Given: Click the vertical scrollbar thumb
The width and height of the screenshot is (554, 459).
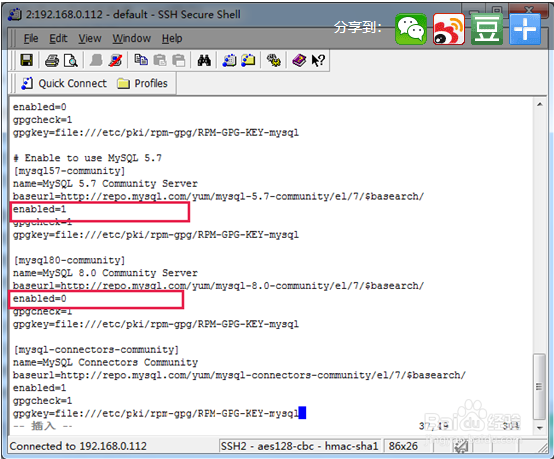Looking at the screenshot, I should pyautogui.click(x=539, y=386).
